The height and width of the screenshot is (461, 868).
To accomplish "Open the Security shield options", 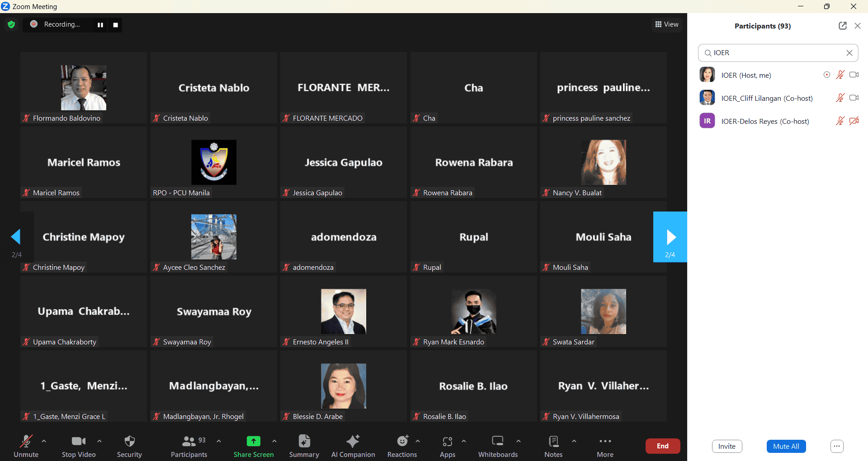I will click(x=129, y=446).
